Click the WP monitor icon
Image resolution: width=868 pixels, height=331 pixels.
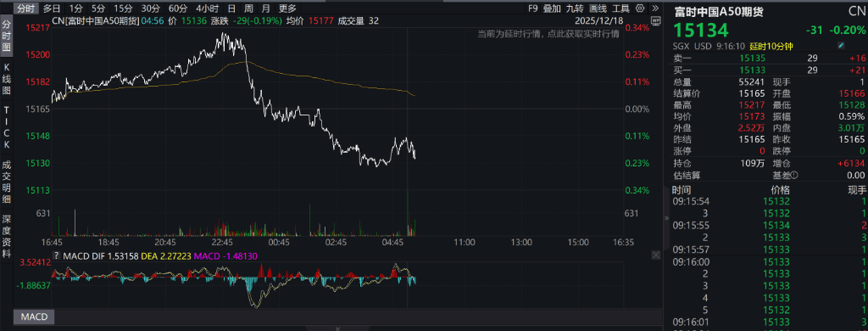point(656,21)
